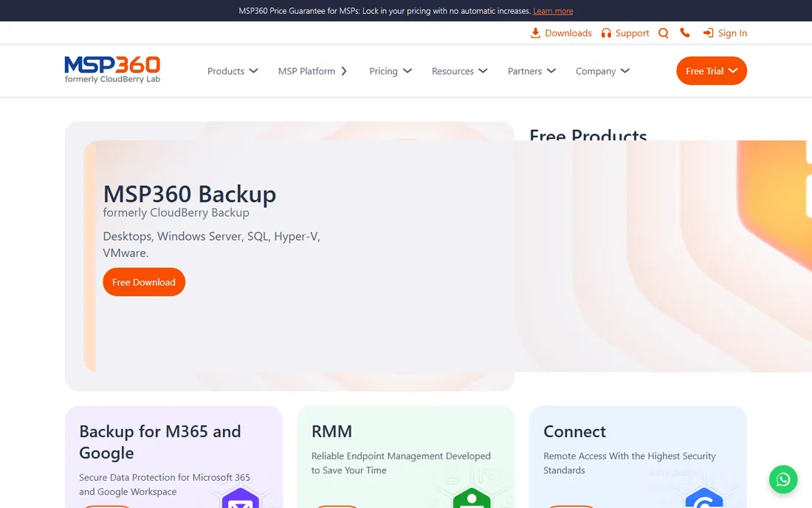Image resolution: width=812 pixels, height=508 pixels.
Task: Click the Downloads link text
Action: (568, 33)
